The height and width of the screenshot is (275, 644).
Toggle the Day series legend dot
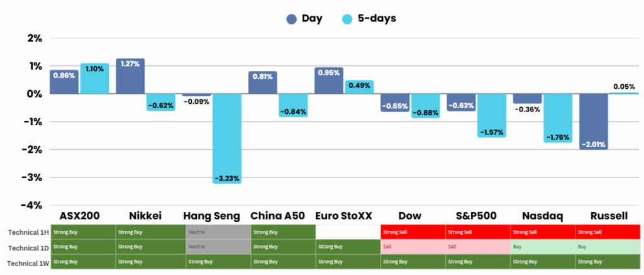(291, 19)
